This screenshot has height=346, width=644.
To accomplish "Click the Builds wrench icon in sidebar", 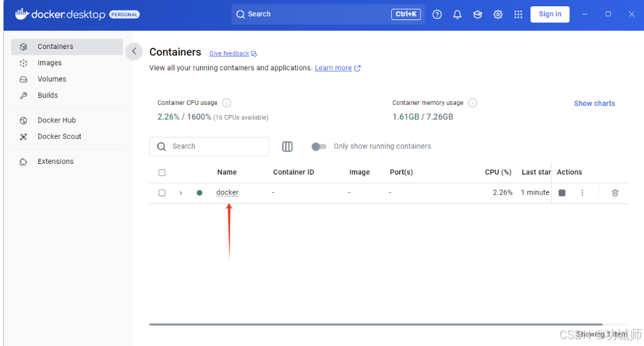I will click(23, 95).
